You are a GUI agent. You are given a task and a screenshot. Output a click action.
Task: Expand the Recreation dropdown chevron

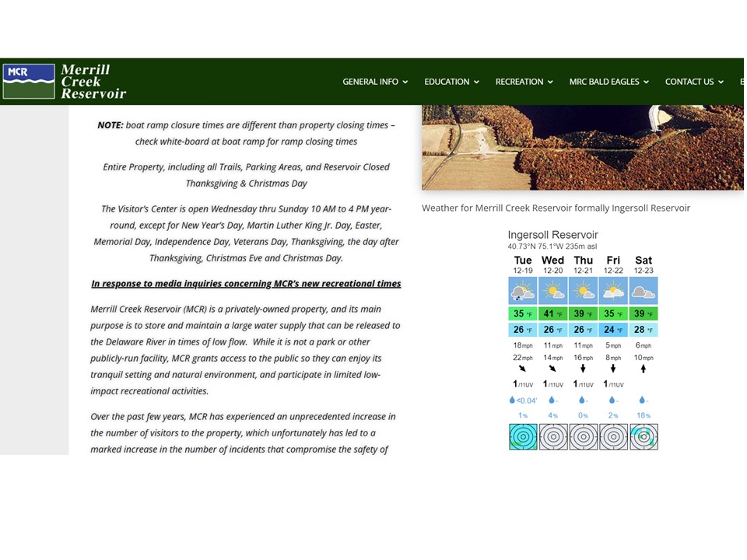550,82
